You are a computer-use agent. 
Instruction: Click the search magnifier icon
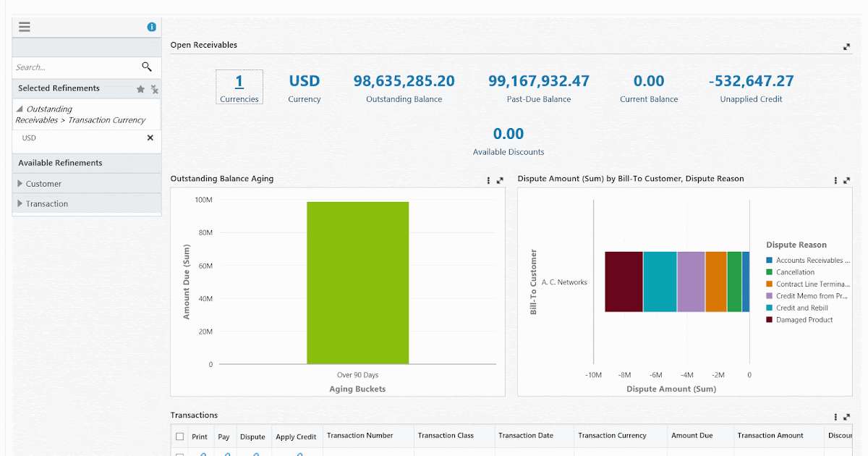(x=147, y=67)
